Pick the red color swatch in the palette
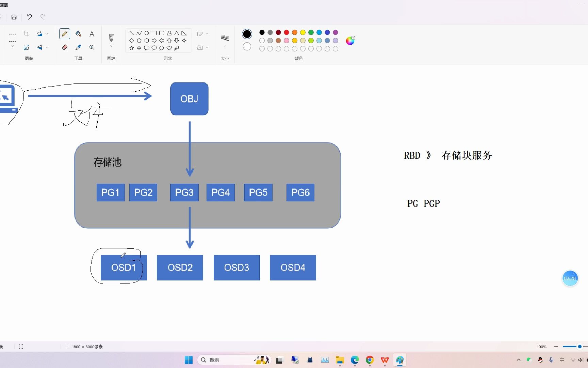This screenshot has height=368, width=588. (x=287, y=32)
